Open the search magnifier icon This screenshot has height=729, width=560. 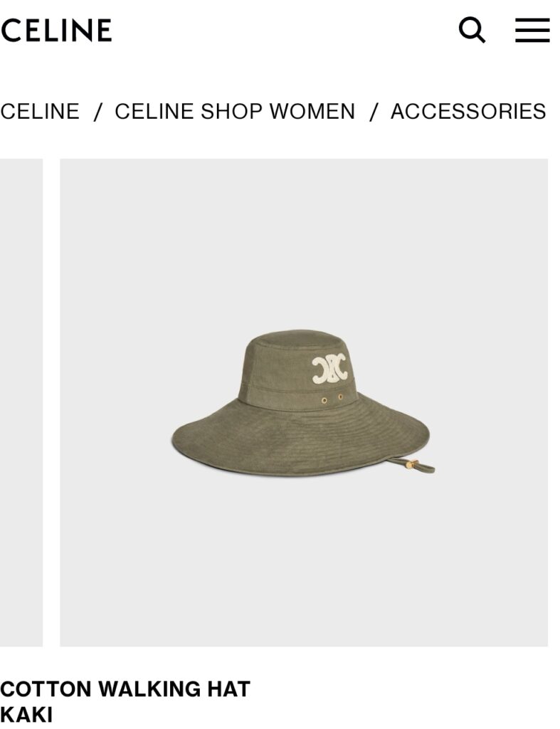pyautogui.click(x=472, y=30)
